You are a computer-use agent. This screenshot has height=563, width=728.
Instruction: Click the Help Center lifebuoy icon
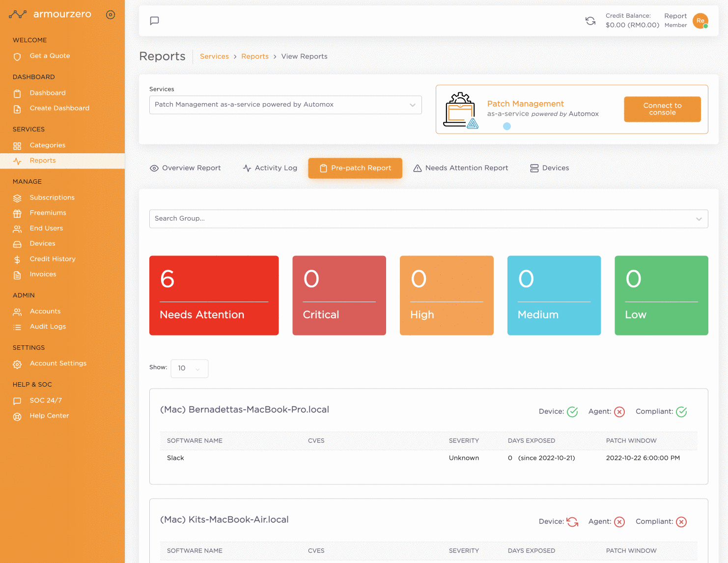click(17, 417)
